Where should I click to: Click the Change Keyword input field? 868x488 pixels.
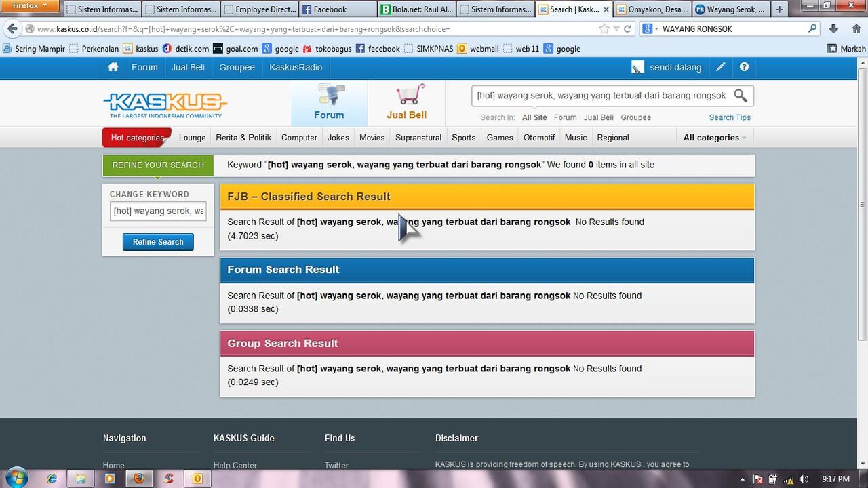click(158, 211)
